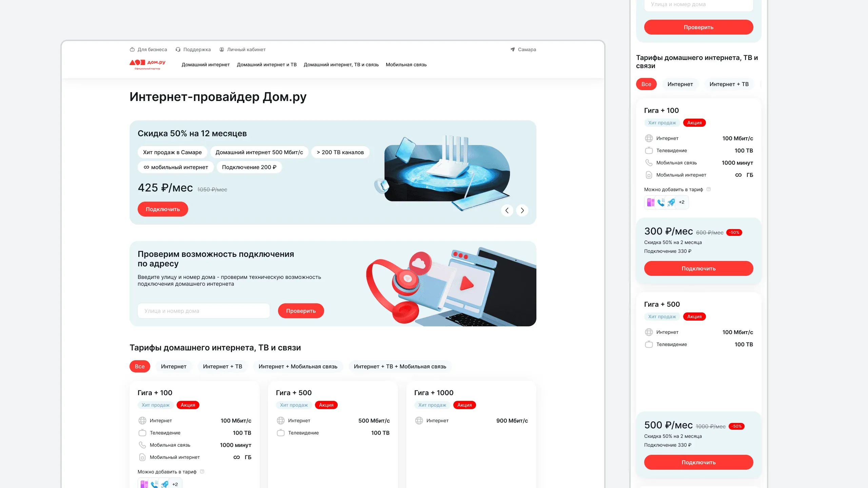
Task: Click the +2 add-ons badge in the mobile Гига + 100 card
Action: click(x=682, y=202)
